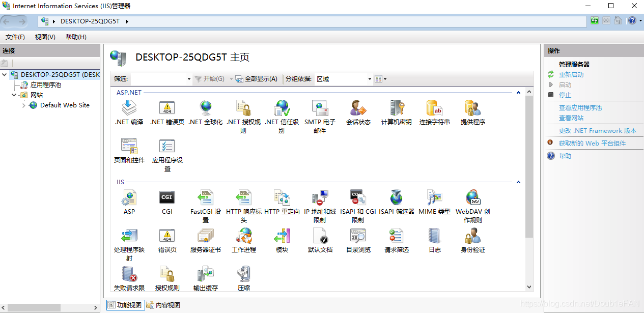Open 连接字符串 database icon
Viewport: 644px width, 313px height.
click(x=434, y=108)
